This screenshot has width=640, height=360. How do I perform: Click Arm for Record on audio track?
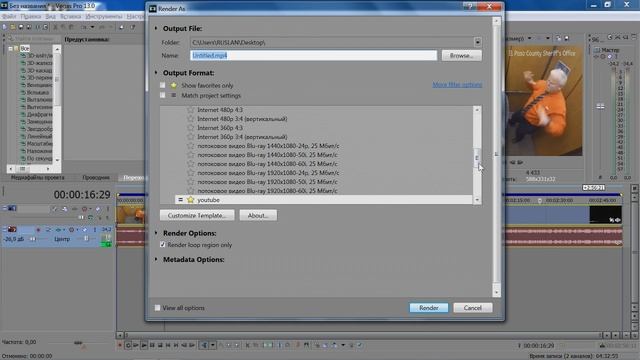(x=38, y=230)
